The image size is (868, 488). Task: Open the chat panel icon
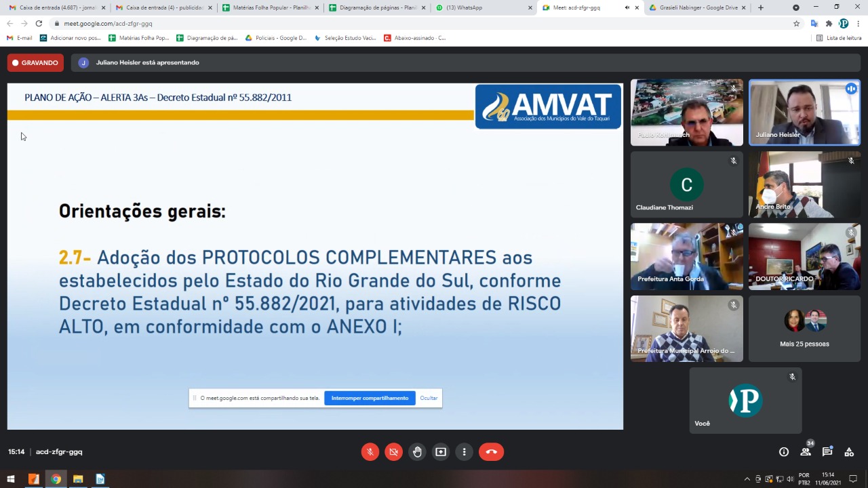(827, 452)
